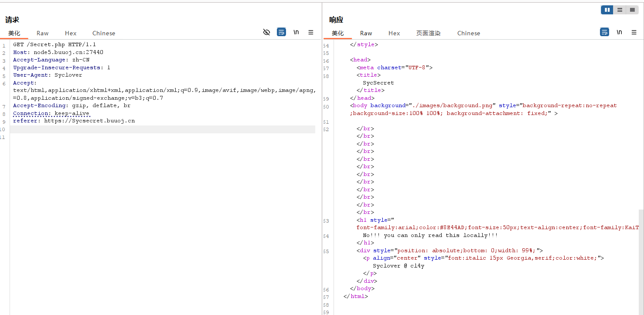Click 'Syclover @ cl4y' text in response
Image resolution: width=644 pixels, height=315 pixels.
pos(399,266)
